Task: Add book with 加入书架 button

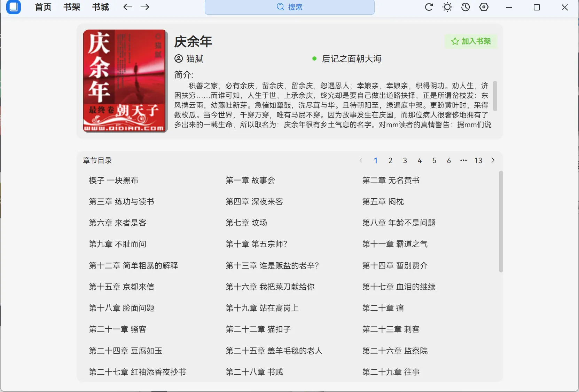Action: [471, 41]
